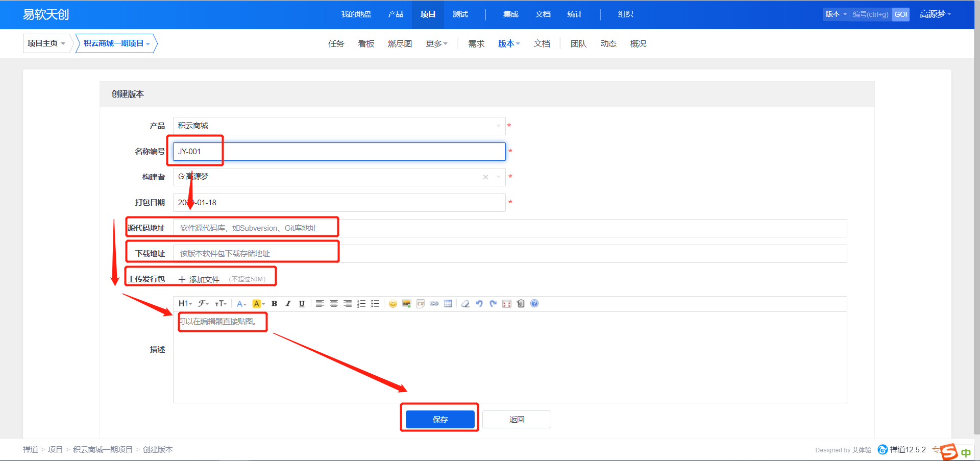This screenshot has height=461, width=980.
Task: Insert a numbered list
Action: (361, 304)
